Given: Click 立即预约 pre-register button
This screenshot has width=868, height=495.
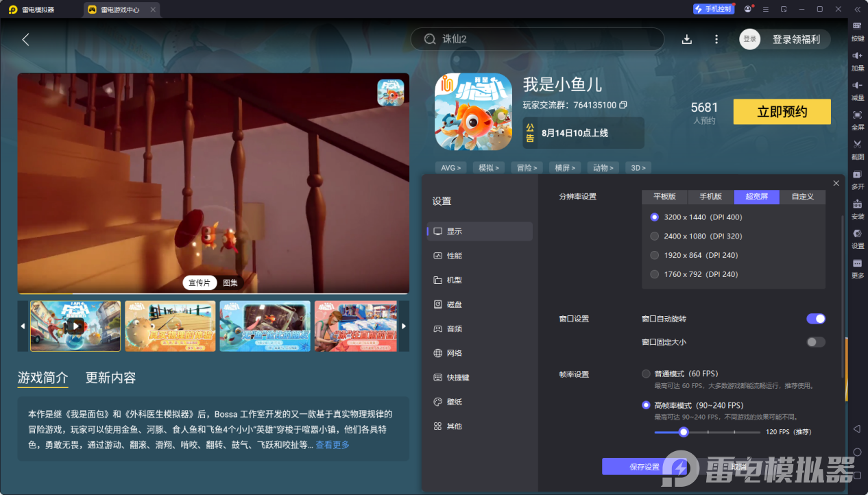Looking at the screenshot, I should tap(782, 112).
